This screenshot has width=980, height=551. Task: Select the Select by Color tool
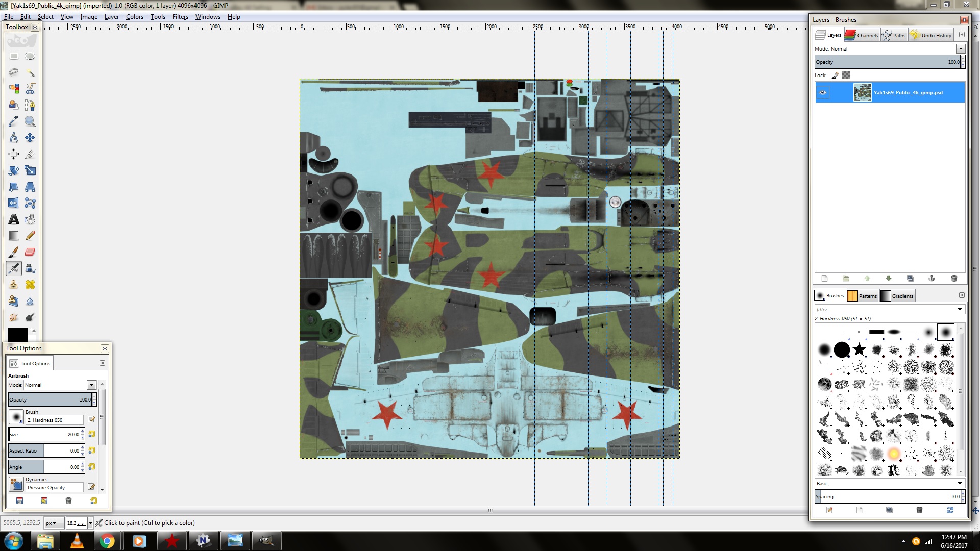pyautogui.click(x=14, y=89)
